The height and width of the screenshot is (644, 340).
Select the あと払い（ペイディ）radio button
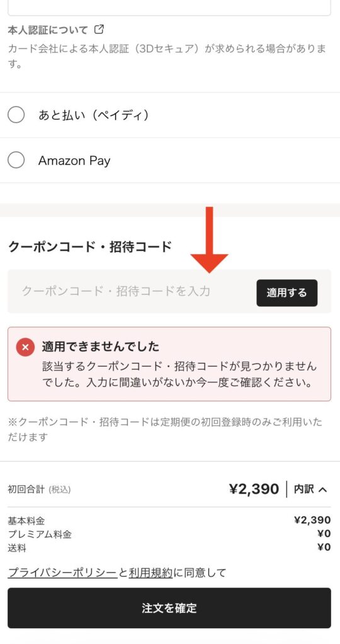coord(16,115)
